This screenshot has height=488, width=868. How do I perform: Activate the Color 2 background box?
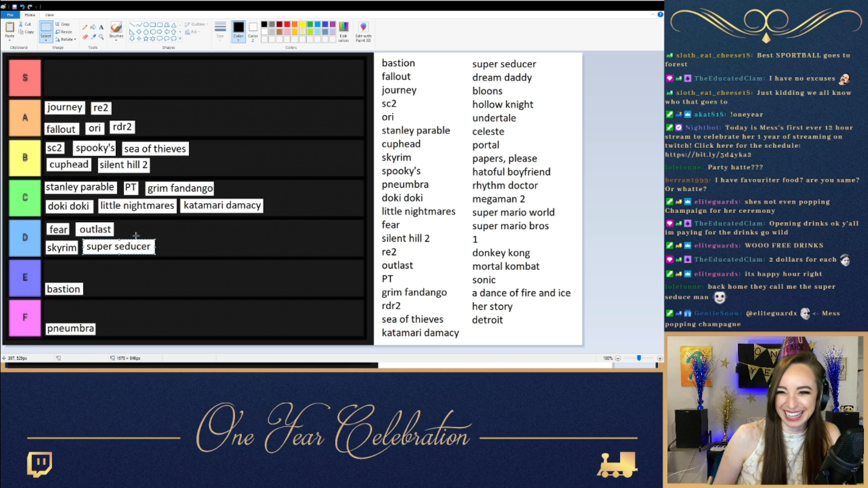coord(253,31)
